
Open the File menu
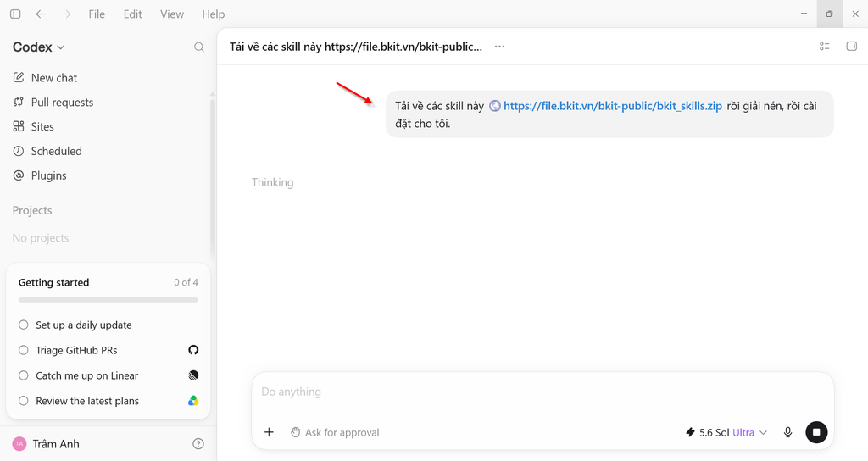point(97,14)
